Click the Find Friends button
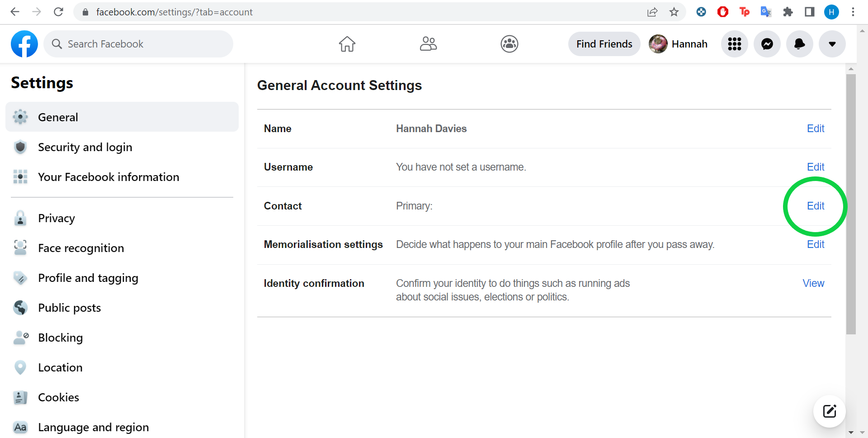Image resolution: width=868 pixels, height=438 pixels. (604, 44)
